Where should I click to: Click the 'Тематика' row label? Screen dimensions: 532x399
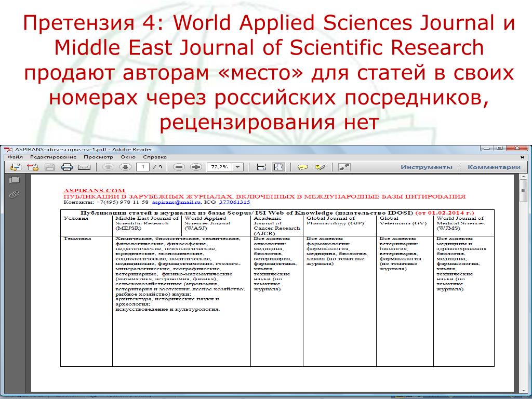tap(77, 238)
